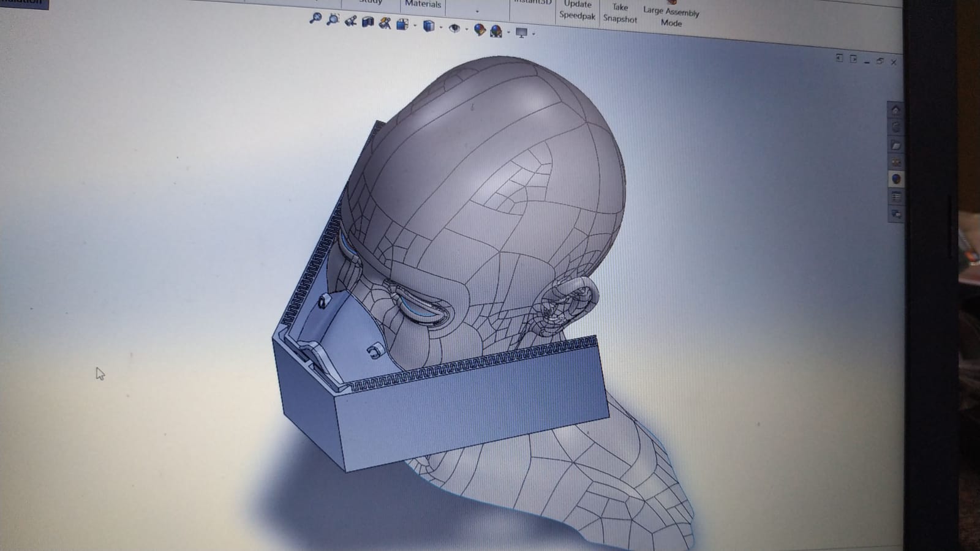Restore down the document window
The height and width of the screenshot is (551, 980).
(880, 61)
